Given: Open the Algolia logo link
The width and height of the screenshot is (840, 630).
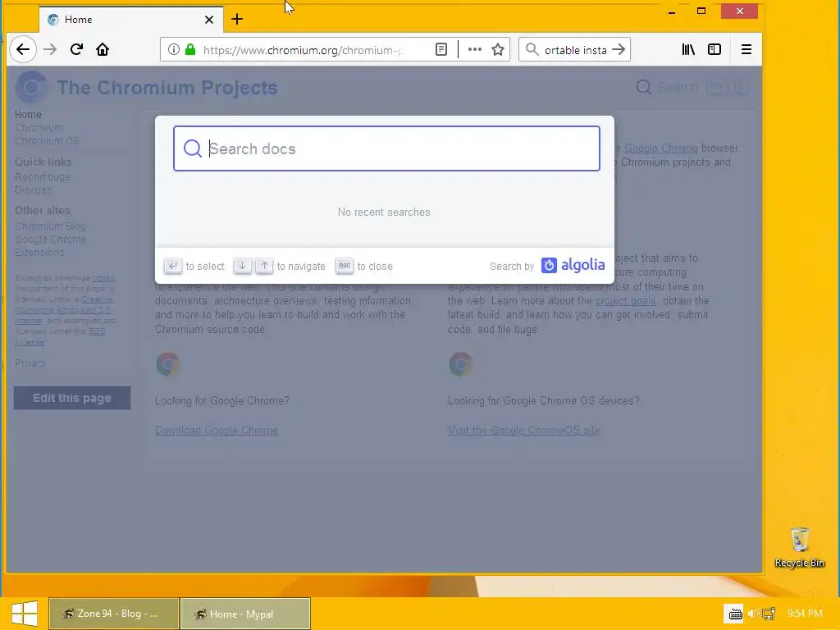Looking at the screenshot, I should (x=573, y=265).
